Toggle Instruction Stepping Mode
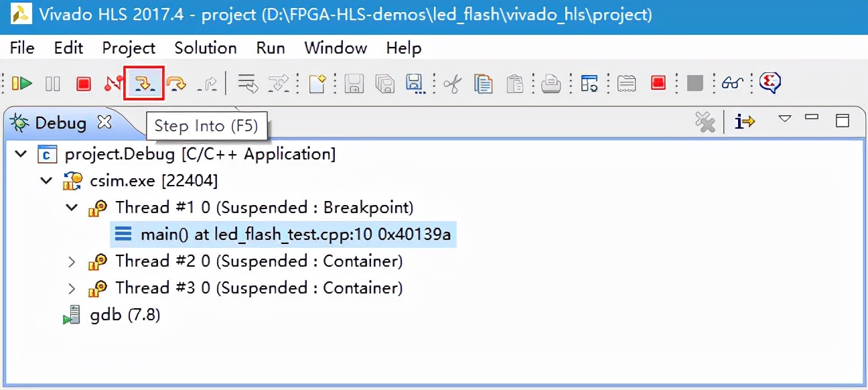 tap(279, 83)
